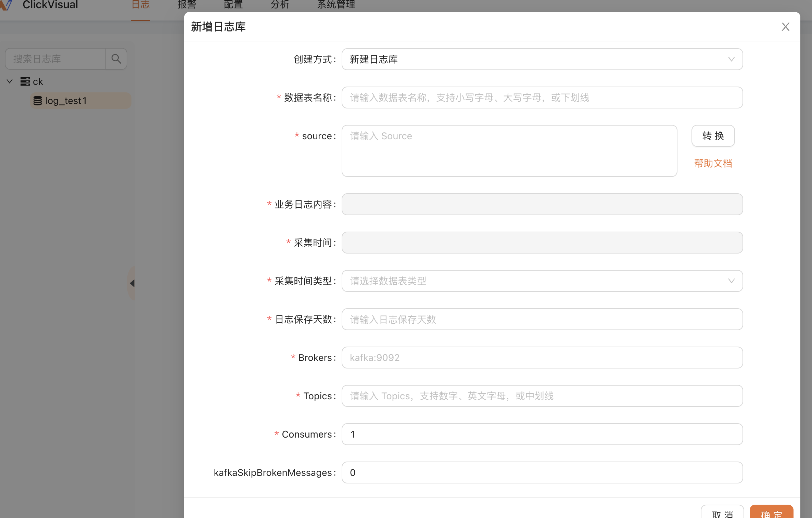Collapse the sidebar using the arrow handle
The width and height of the screenshot is (812, 518).
click(x=133, y=283)
